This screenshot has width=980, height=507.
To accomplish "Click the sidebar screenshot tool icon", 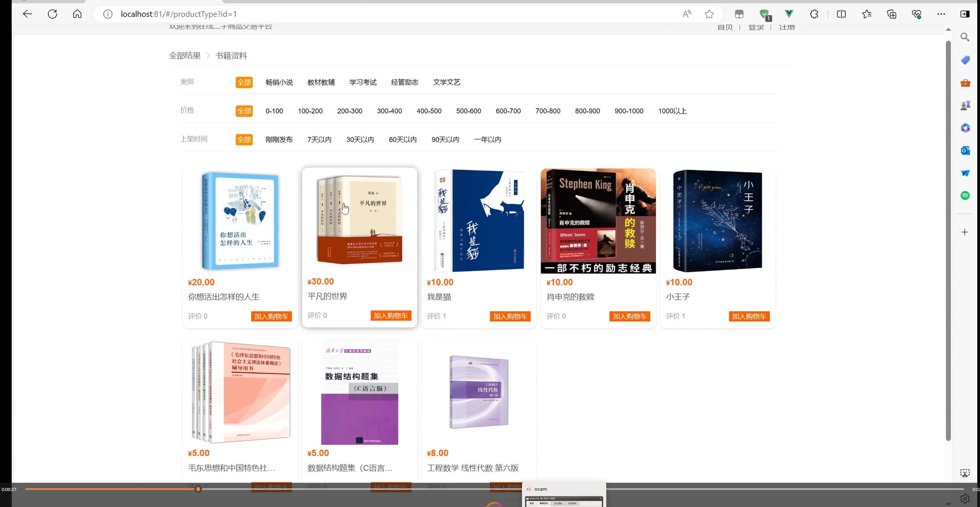I will pyautogui.click(x=965, y=473).
